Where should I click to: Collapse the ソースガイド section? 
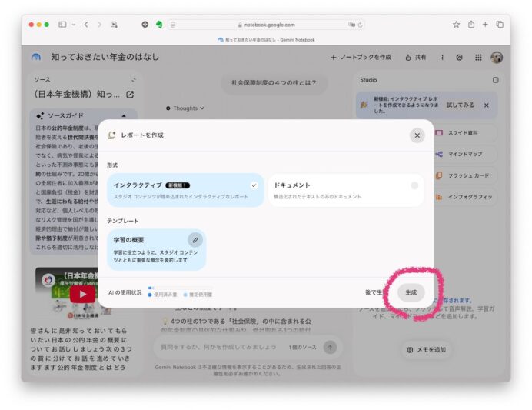[x=124, y=115]
